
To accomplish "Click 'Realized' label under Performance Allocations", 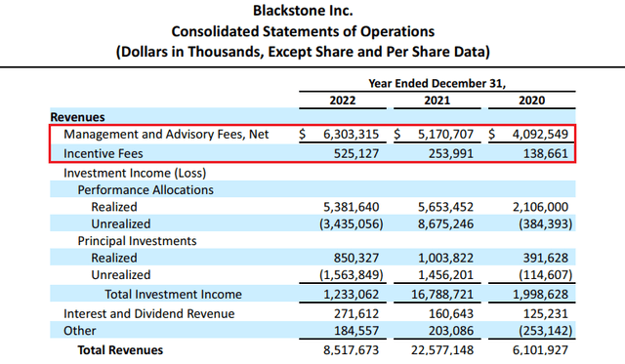I will pyautogui.click(x=114, y=207).
